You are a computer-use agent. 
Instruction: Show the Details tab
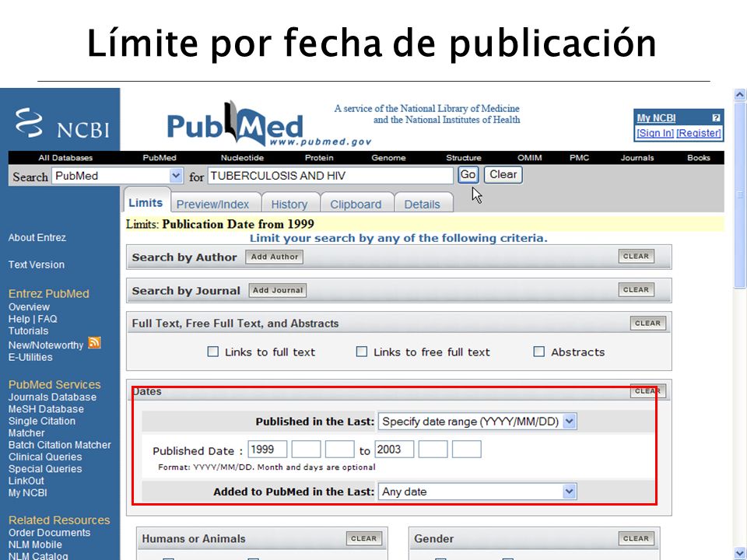point(422,205)
